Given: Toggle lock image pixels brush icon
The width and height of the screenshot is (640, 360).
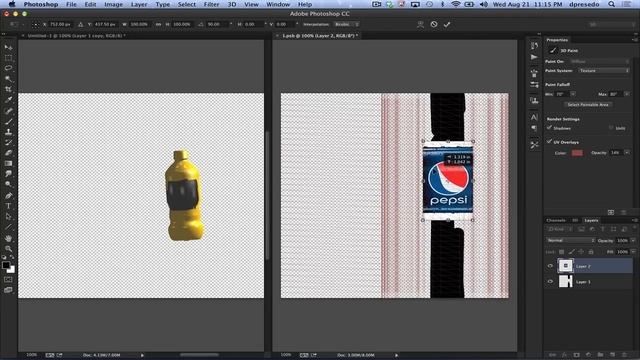Looking at the screenshot, I should coord(571,252).
